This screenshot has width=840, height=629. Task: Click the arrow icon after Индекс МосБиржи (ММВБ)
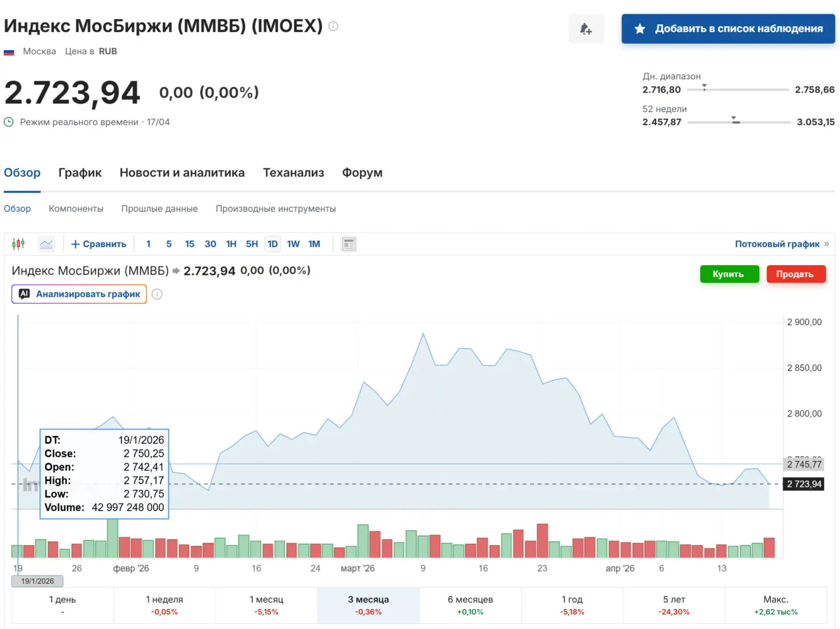coord(176,271)
